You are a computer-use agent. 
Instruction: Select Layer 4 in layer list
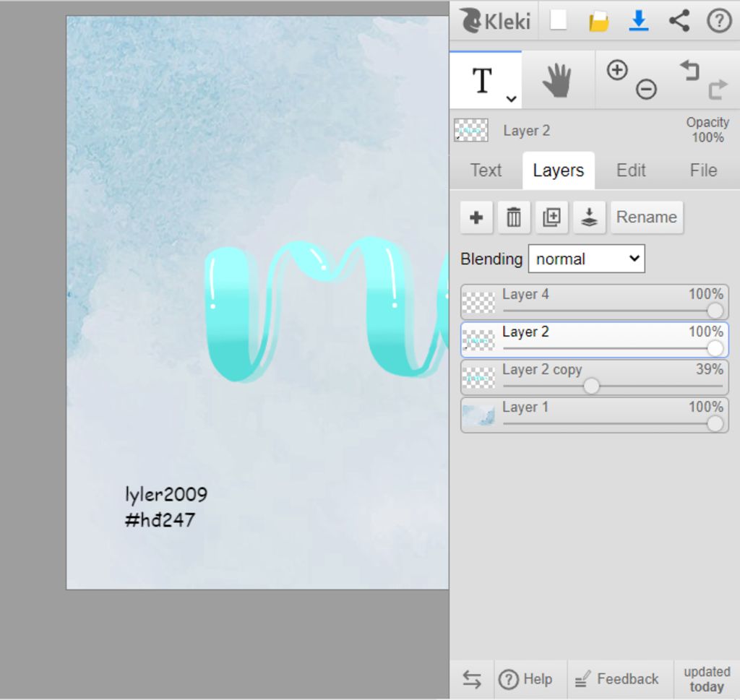pyautogui.click(x=595, y=302)
